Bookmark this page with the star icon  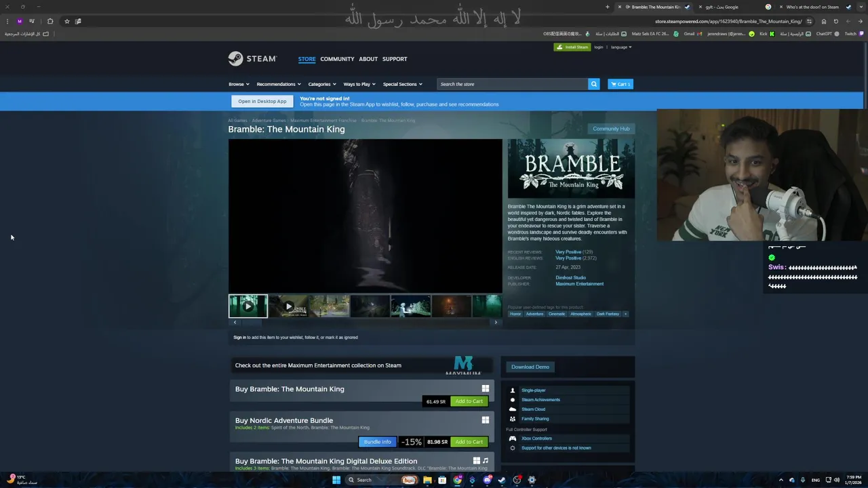(x=66, y=21)
